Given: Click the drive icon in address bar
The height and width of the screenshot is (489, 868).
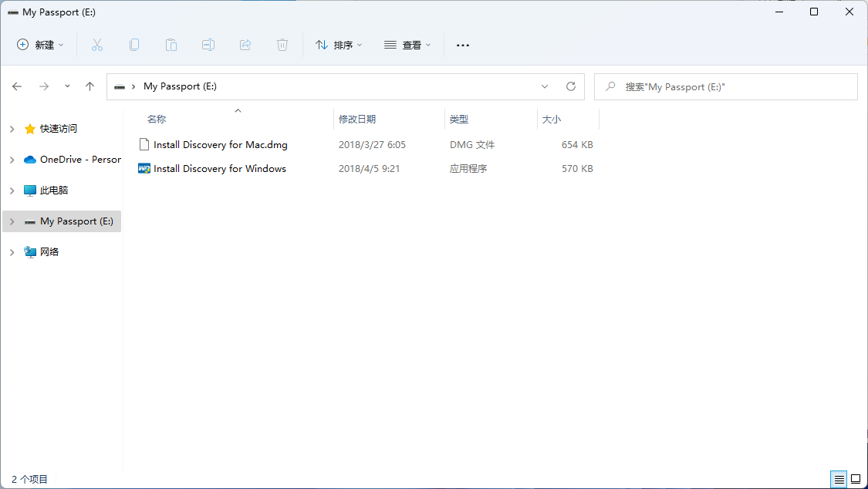Looking at the screenshot, I should [119, 87].
